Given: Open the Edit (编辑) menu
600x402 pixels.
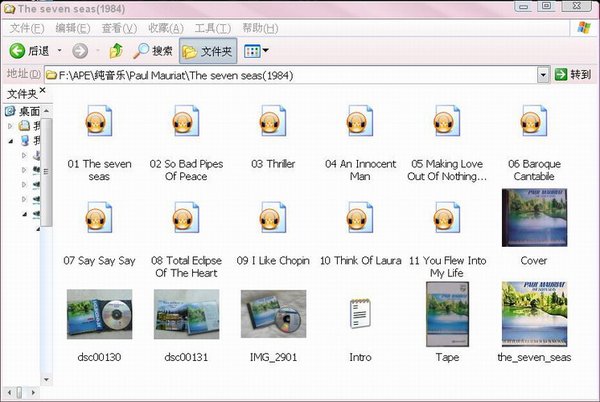Looking at the screenshot, I should click(x=73, y=28).
